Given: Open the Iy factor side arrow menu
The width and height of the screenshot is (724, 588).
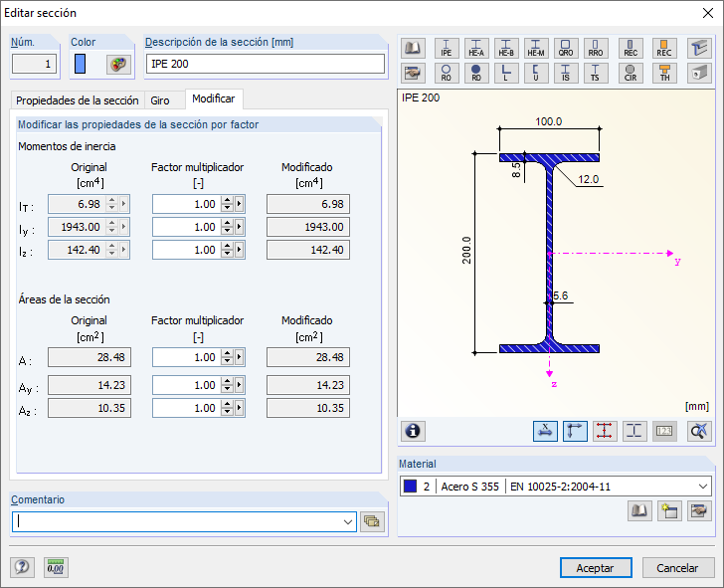Looking at the screenshot, I should coord(239,227).
